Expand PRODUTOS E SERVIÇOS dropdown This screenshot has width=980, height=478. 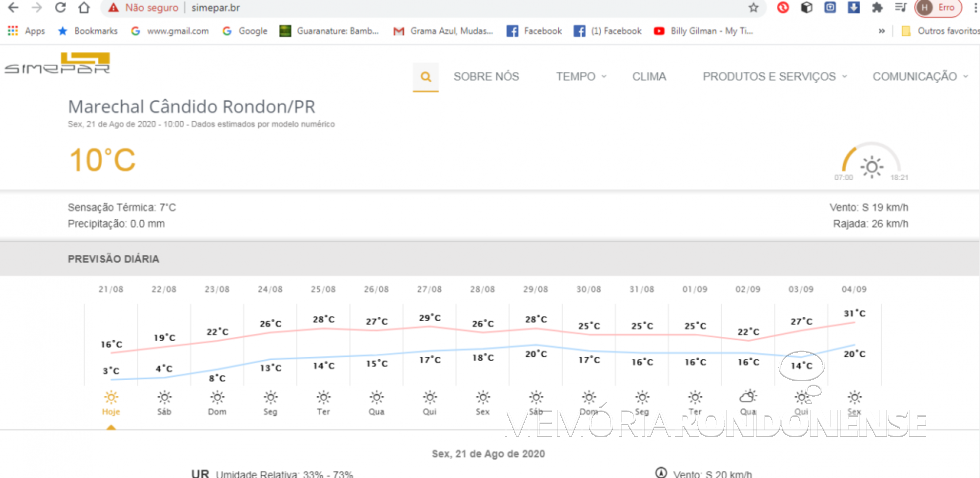point(774,77)
